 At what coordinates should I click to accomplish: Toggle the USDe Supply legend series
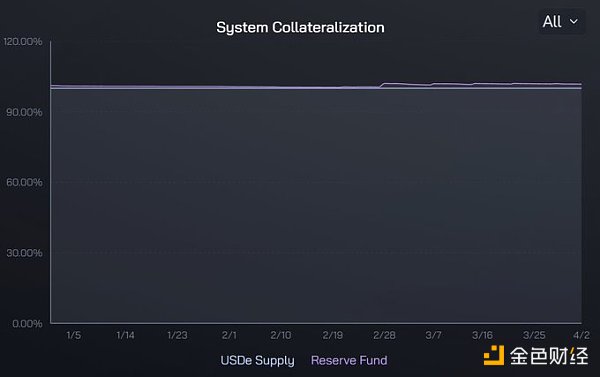(257, 361)
